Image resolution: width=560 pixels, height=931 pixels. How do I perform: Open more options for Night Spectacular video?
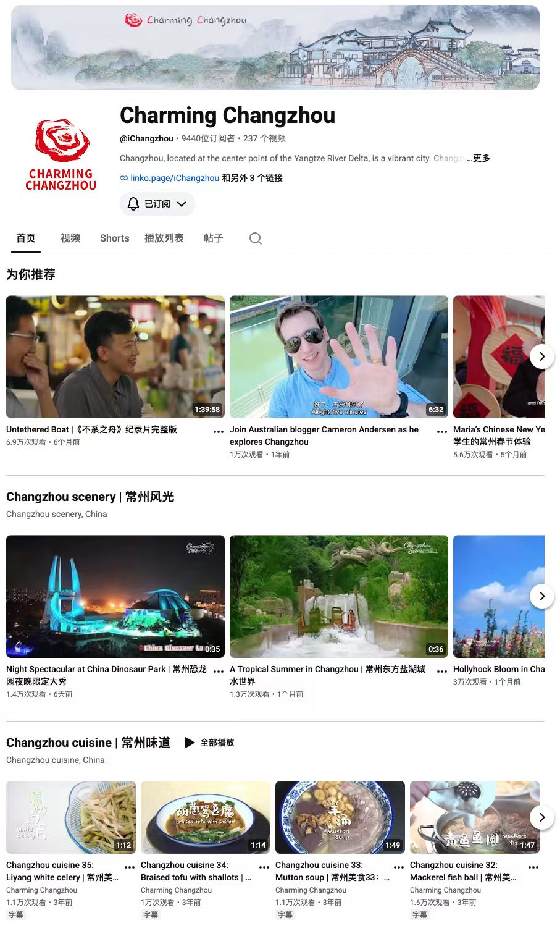click(x=219, y=671)
